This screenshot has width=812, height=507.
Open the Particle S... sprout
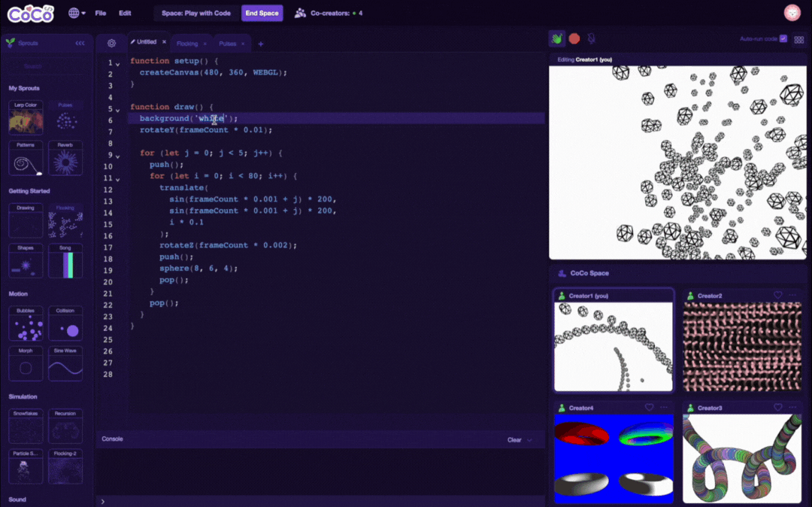click(26, 466)
